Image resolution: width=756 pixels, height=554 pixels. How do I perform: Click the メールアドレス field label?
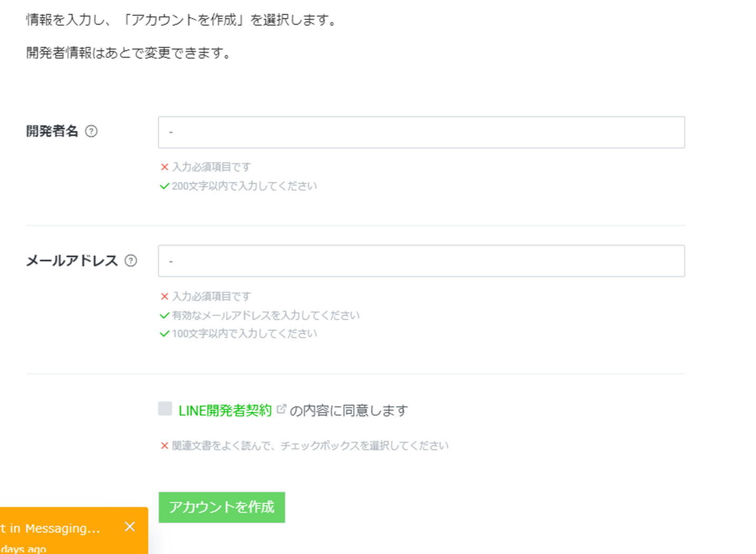72,261
